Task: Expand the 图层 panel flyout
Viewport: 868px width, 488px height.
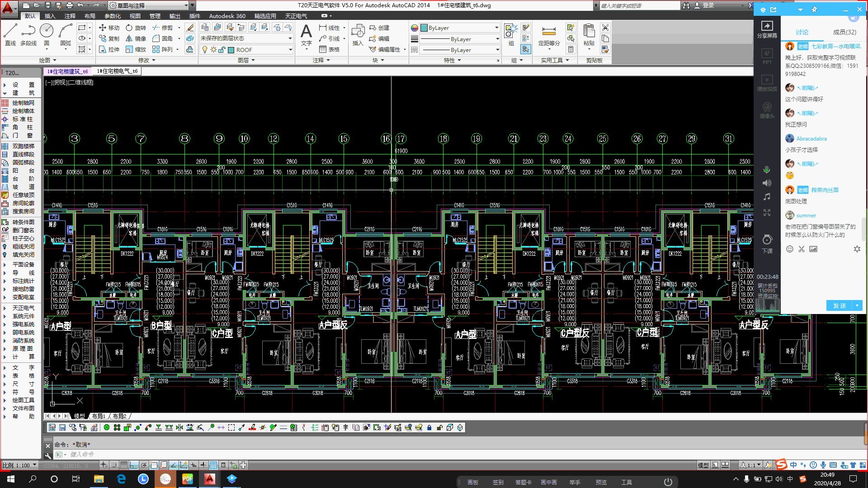Action: point(246,60)
